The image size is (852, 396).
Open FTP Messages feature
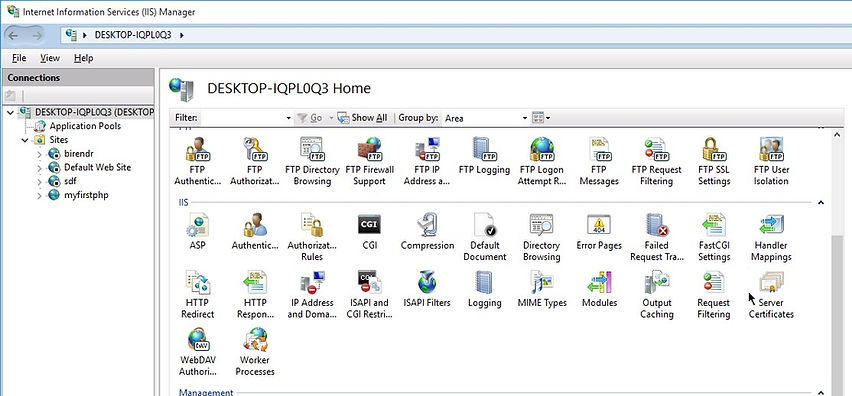click(599, 161)
